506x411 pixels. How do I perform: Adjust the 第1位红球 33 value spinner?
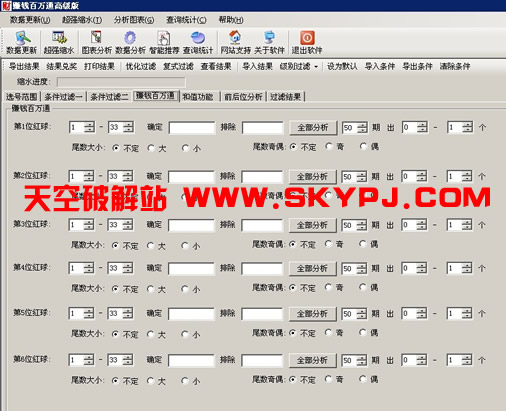click(x=128, y=127)
